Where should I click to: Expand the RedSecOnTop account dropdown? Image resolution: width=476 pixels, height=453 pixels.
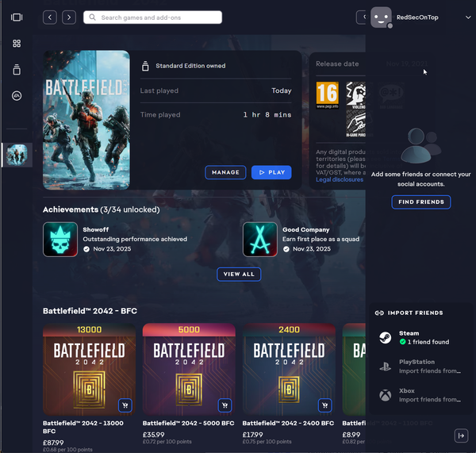point(468,17)
